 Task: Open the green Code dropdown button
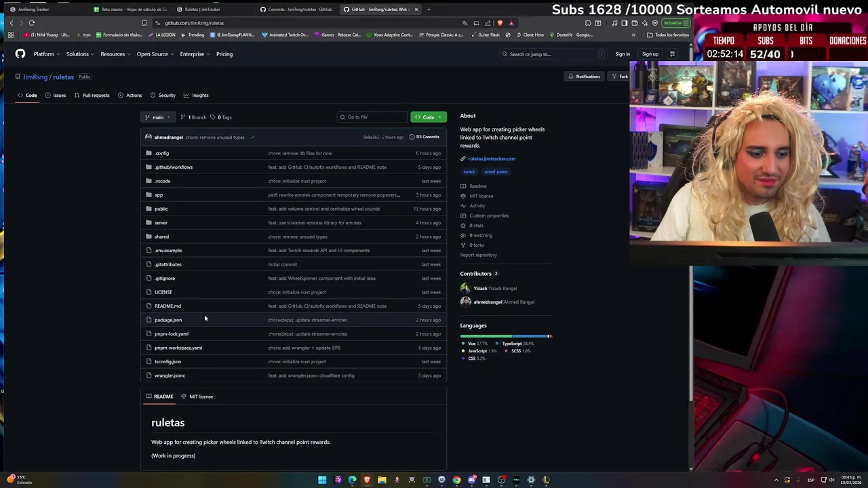pos(428,117)
